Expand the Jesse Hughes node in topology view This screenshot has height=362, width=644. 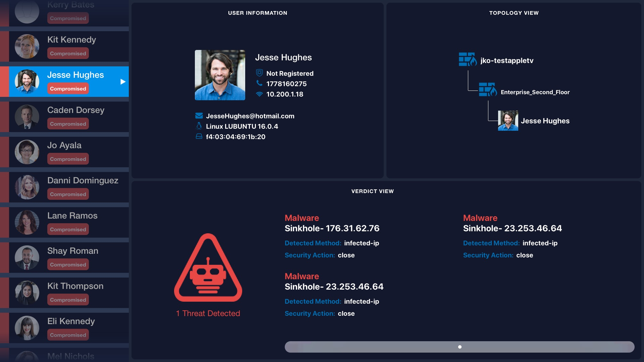[x=508, y=120]
